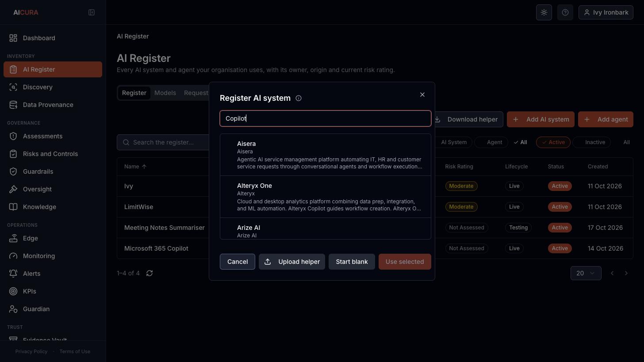Open Assessments in the sidebar
644x362 pixels.
53,136
